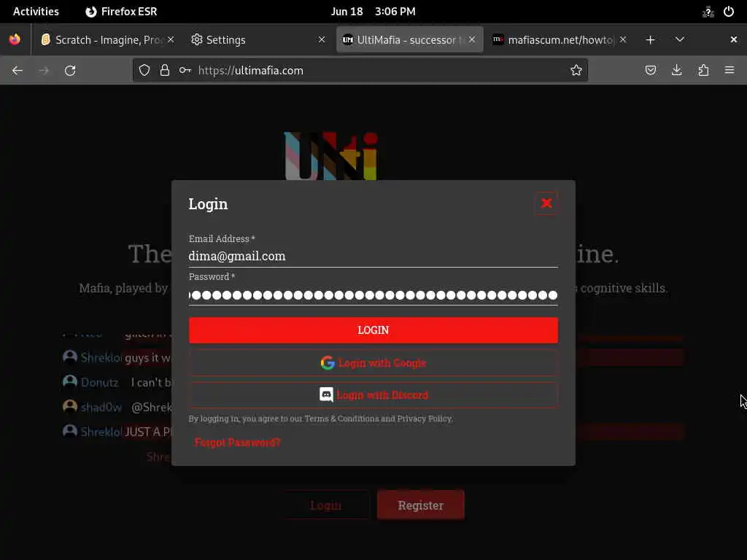Close the Settings tab

[322, 39]
